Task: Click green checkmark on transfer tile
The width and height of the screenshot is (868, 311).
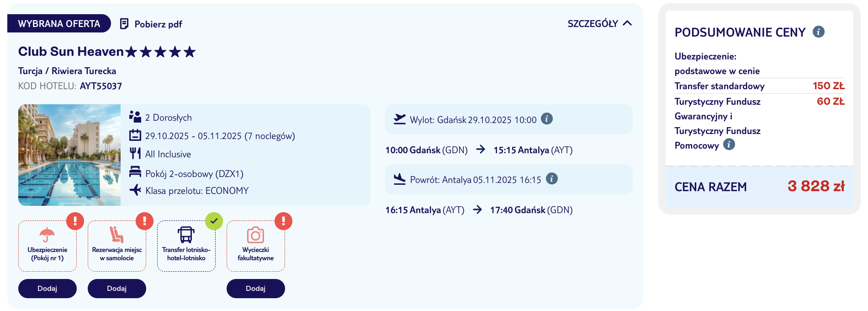Action: point(214,221)
